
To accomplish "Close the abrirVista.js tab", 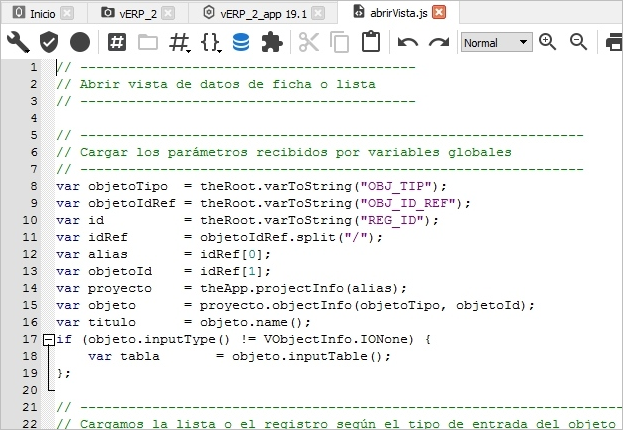I will pos(439,13).
